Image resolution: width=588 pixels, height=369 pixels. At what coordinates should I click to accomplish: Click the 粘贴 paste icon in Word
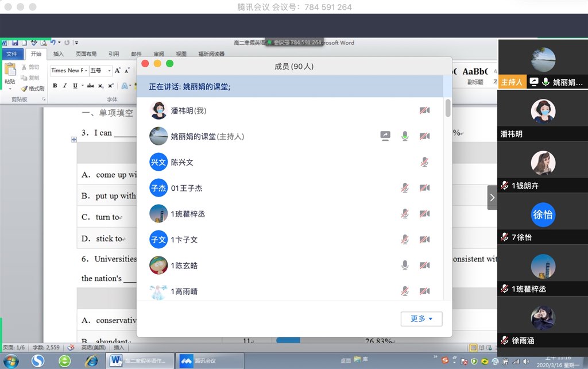[x=10, y=69]
